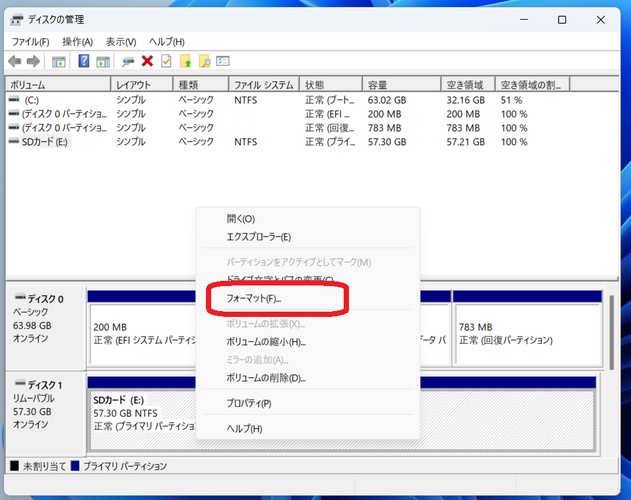Image resolution: width=631 pixels, height=500 pixels.
Task: Click the 63.02 GB capacity cell
Action: click(387, 100)
